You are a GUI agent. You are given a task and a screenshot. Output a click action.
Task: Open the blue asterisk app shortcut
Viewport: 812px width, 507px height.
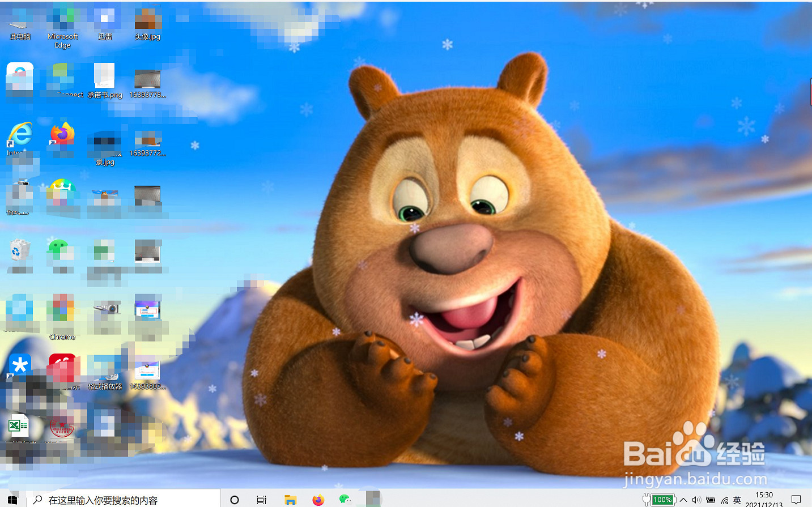[20, 365]
